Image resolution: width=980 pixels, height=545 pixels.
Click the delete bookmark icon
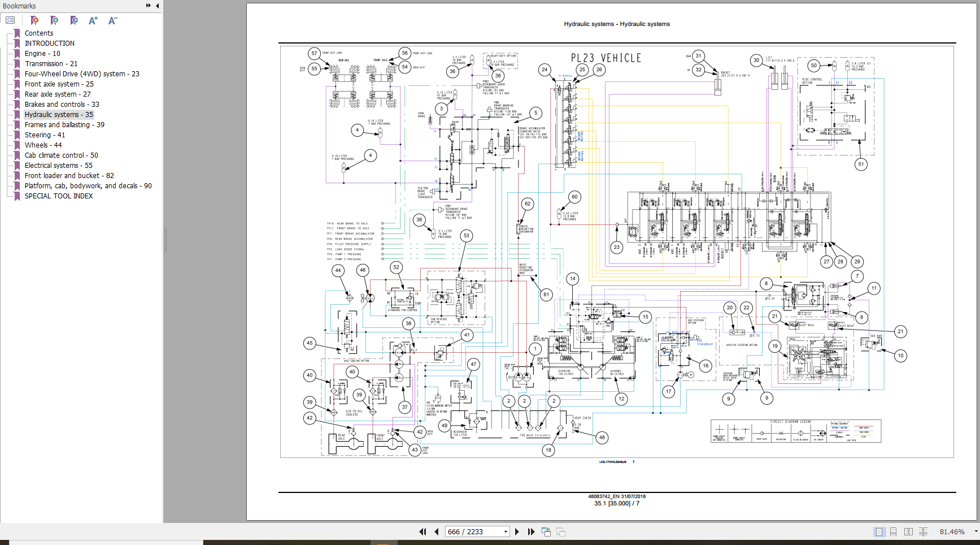coord(34,20)
